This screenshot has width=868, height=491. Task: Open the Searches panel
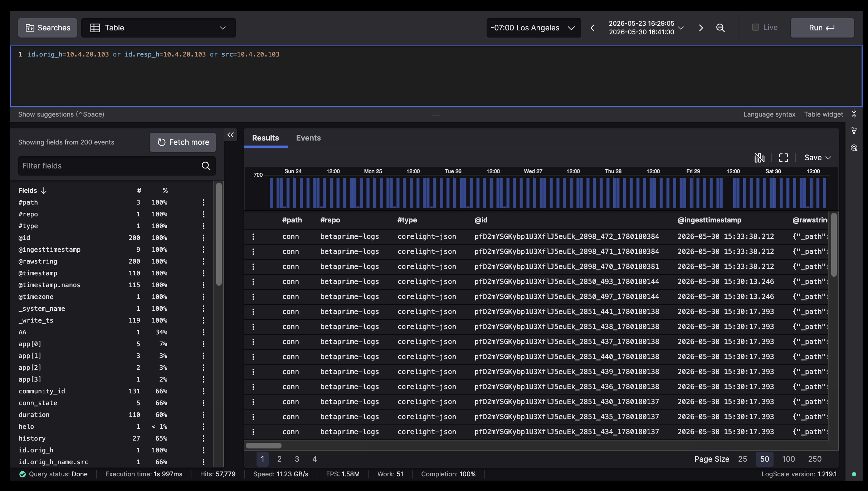click(x=47, y=28)
